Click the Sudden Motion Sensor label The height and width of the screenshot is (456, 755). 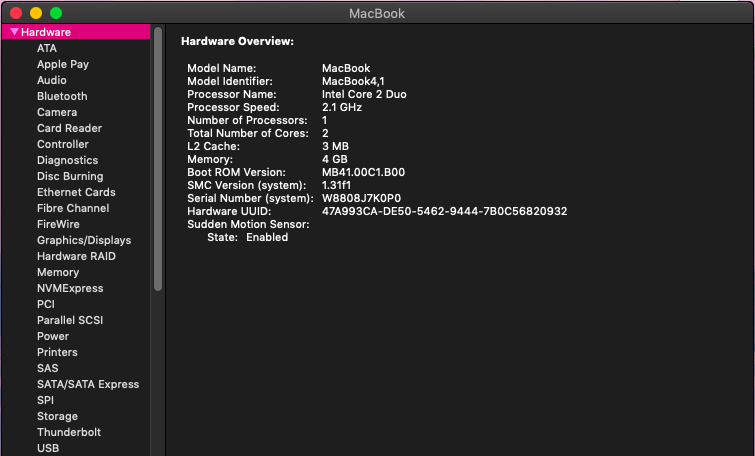248,224
